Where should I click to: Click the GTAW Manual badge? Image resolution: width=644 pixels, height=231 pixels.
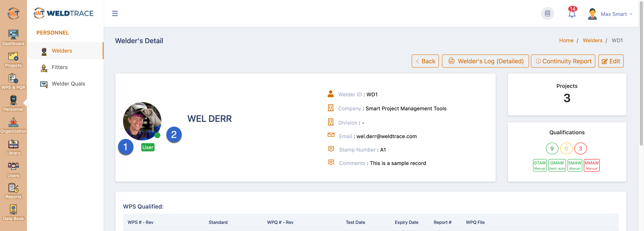tap(540, 165)
